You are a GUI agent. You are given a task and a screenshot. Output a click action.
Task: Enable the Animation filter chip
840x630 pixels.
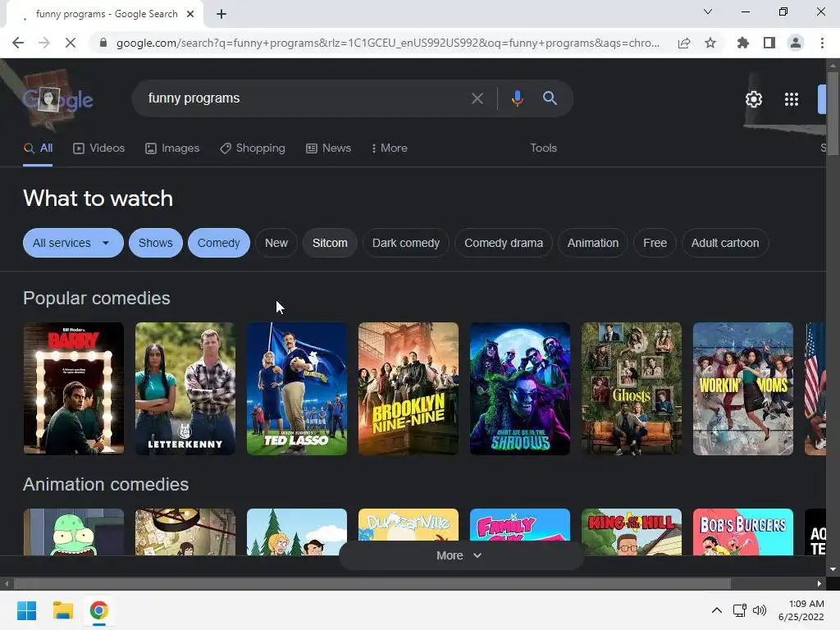[593, 243]
